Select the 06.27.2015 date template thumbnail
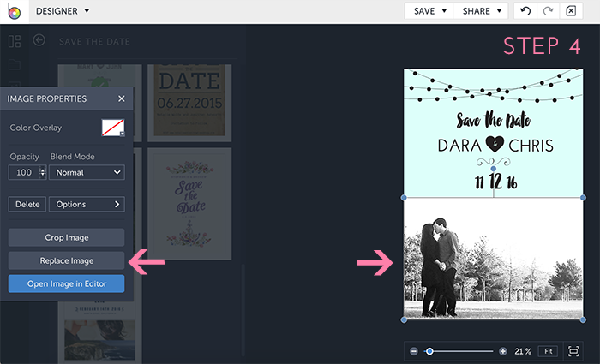 click(x=189, y=103)
